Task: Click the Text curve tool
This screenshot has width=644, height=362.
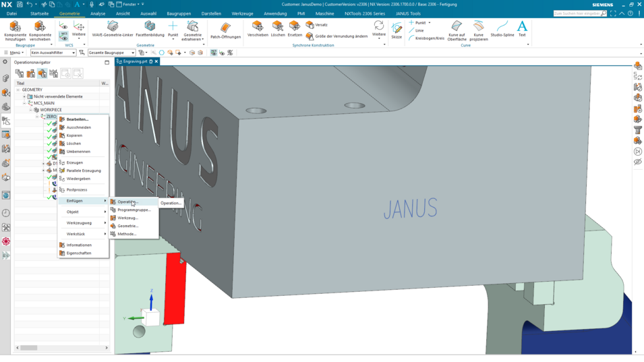Action: 522,29
